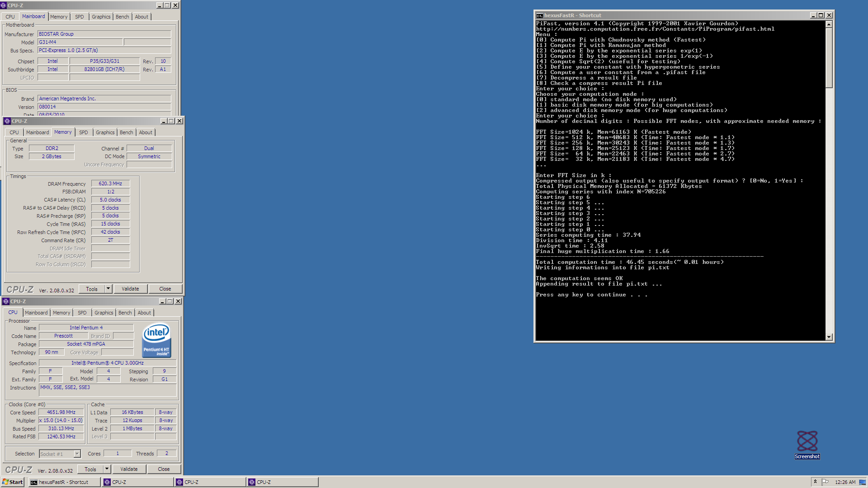Click the Instructions MMX, SSE field
Screen dimensions: 868x488
click(x=108, y=391)
